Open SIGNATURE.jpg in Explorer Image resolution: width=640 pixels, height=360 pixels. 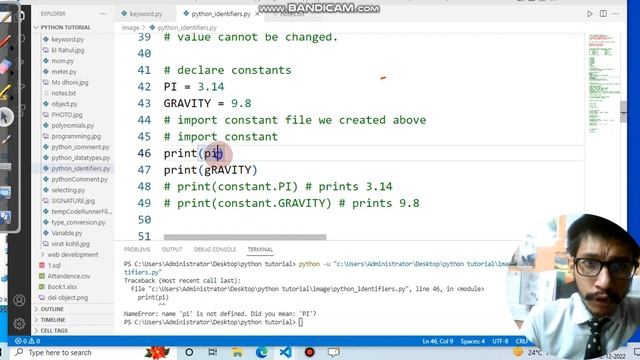click(73, 201)
